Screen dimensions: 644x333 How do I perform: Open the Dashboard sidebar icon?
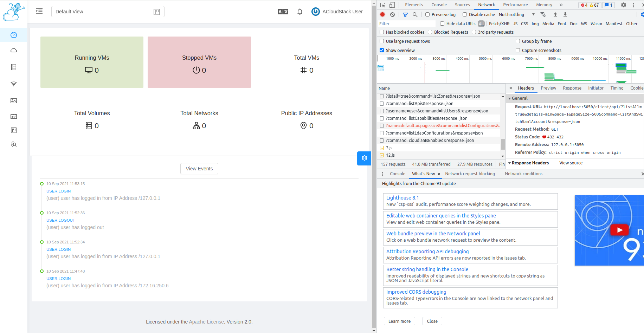click(x=14, y=35)
